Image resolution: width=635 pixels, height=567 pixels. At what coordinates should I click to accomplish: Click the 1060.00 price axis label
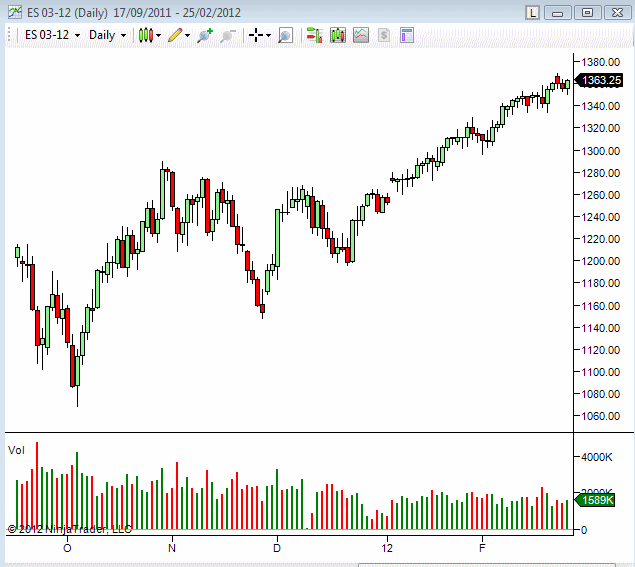click(601, 416)
